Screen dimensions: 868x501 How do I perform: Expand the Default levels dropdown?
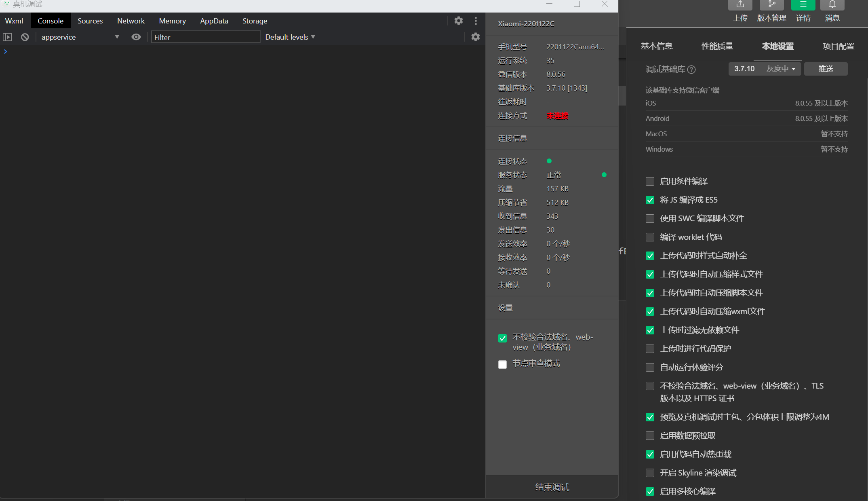[x=290, y=37]
